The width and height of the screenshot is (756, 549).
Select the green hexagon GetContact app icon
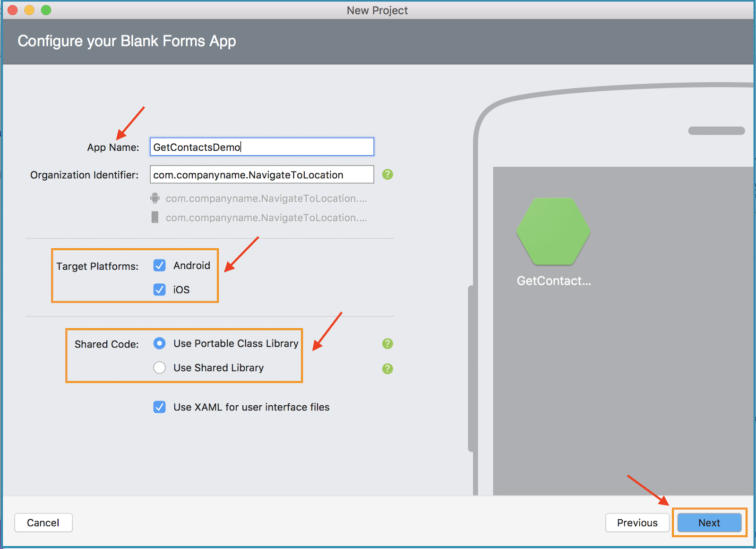[553, 231]
